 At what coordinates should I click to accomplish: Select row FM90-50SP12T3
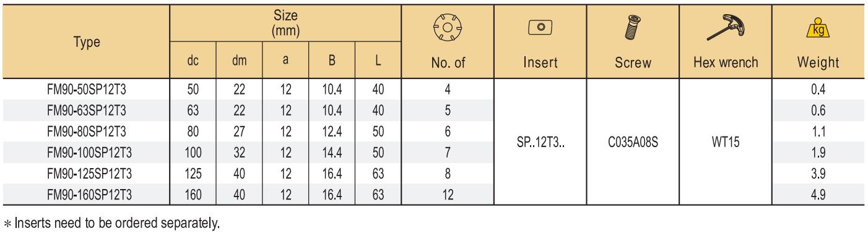click(x=434, y=89)
